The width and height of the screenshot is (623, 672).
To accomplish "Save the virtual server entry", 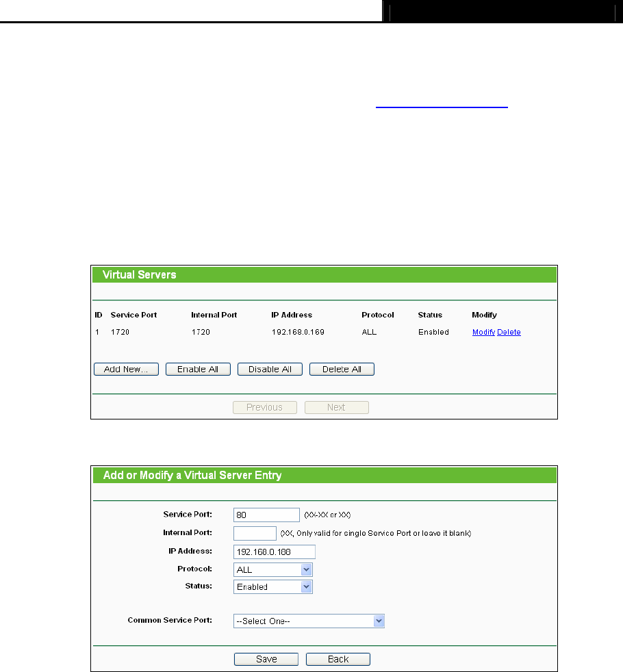I will [266, 659].
